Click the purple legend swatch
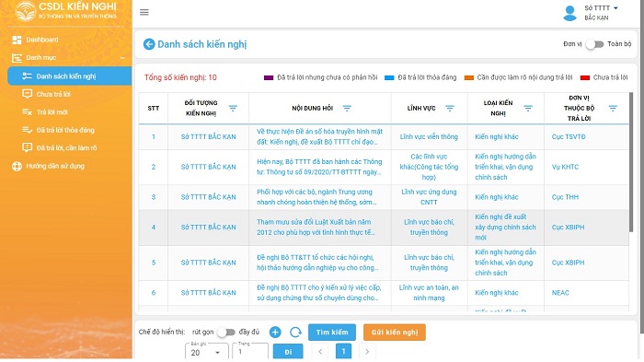 click(x=269, y=77)
